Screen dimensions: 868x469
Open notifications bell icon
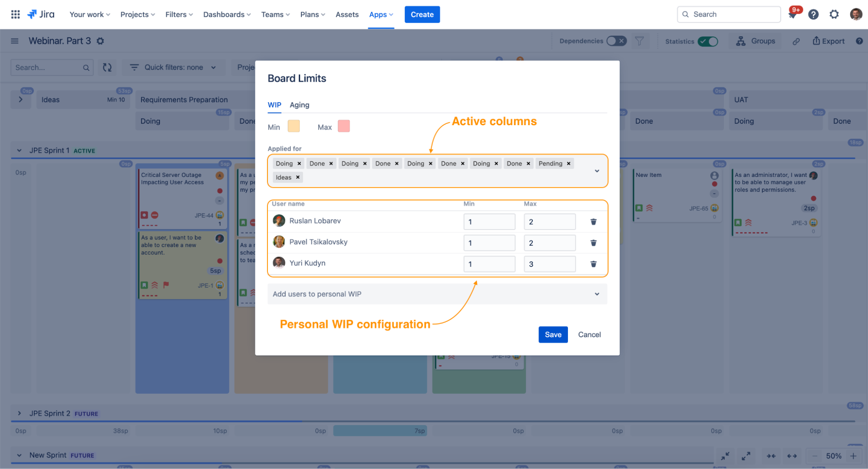click(x=792, y=15)
